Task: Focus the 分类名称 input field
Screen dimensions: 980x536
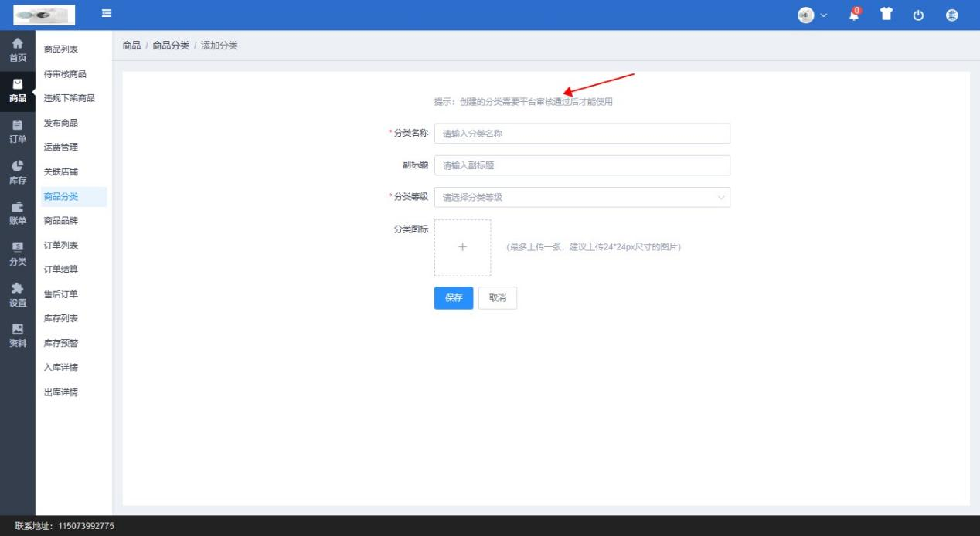Action: tap(582, 134)
